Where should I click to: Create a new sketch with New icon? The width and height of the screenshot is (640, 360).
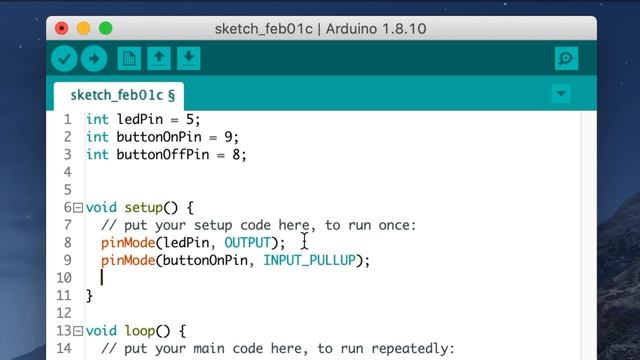point(129,59)
